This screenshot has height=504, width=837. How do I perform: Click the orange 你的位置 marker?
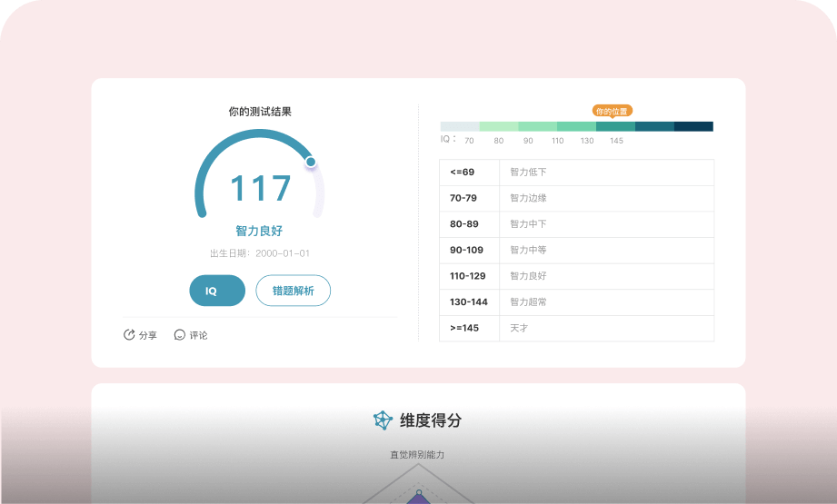pyautogui.click(x=612, y=112)
